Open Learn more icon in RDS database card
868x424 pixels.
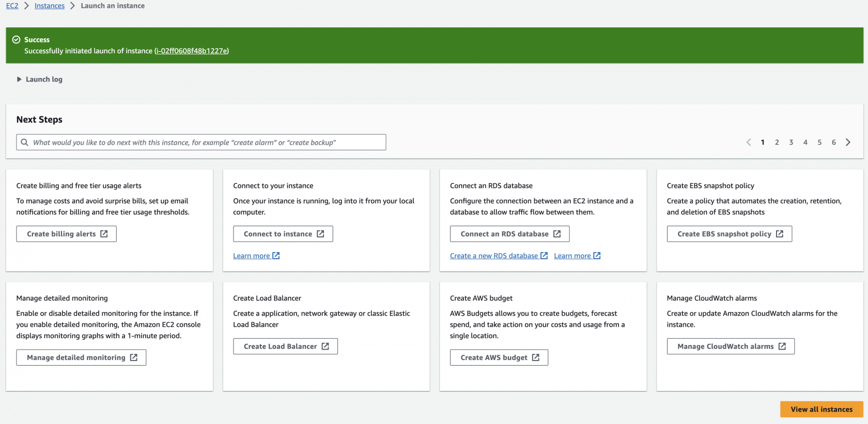coord(597,256)
